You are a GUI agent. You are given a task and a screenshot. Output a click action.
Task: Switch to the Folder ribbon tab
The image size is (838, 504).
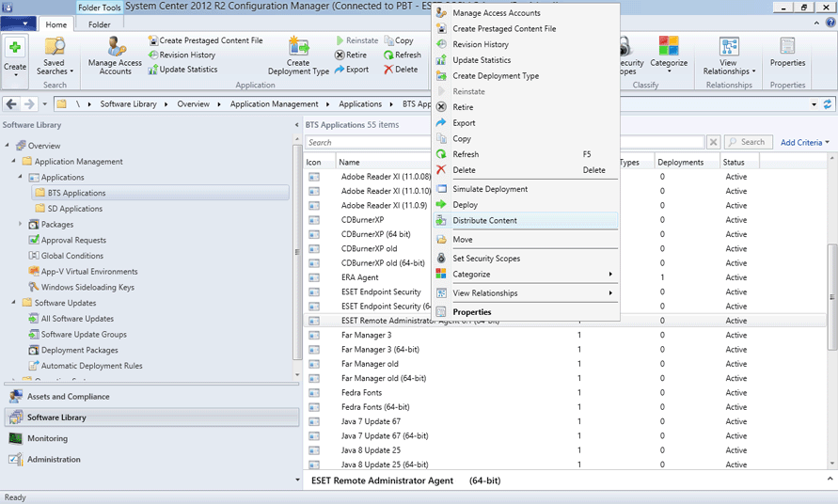(x=99, y=24)
